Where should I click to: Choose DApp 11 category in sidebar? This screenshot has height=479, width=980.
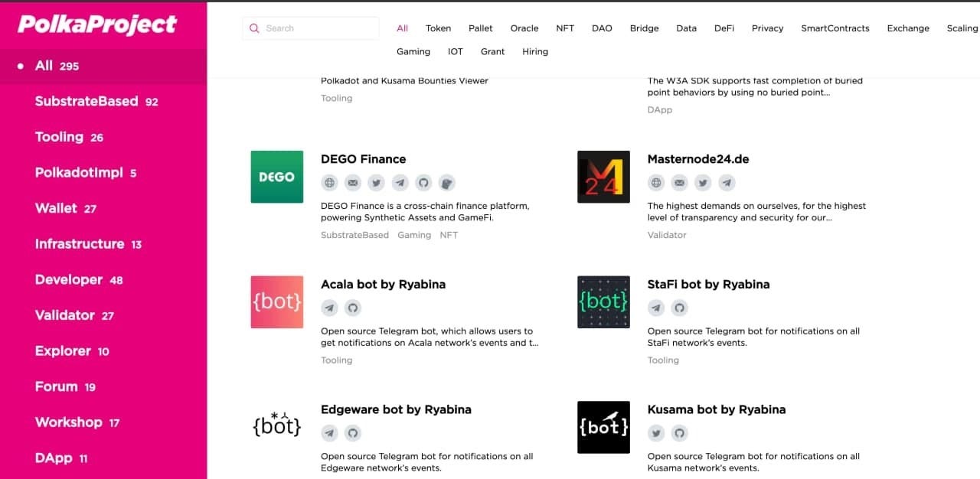pyautogui.click(x=103, y=458)
